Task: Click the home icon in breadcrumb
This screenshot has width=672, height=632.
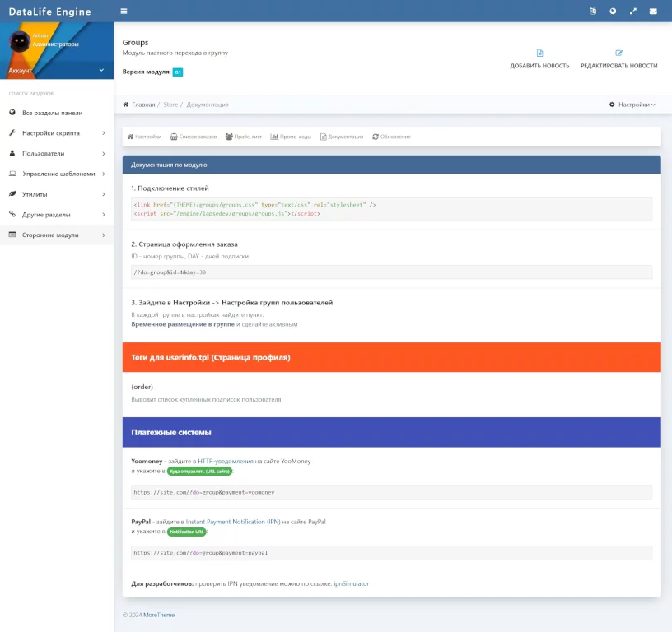Action: pos(125,105)
